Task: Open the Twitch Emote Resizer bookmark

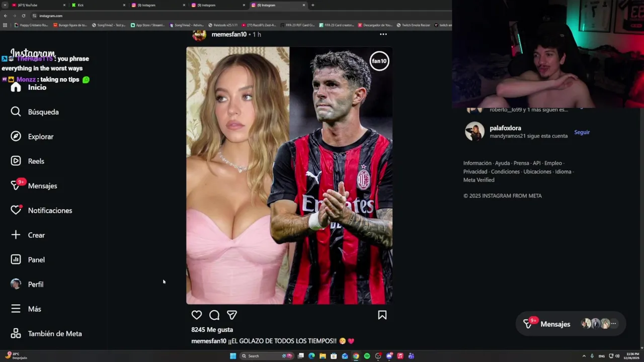Action: pos(414,25)
